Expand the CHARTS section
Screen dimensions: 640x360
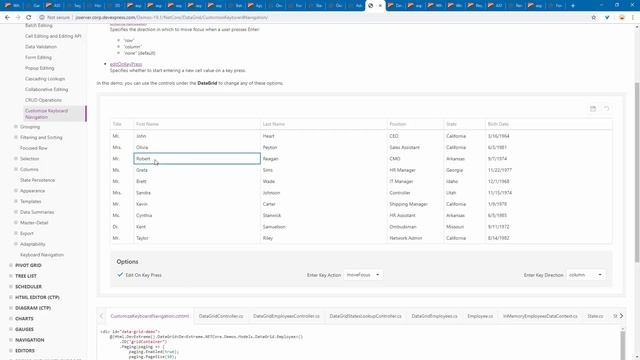(x=11, y=318)
